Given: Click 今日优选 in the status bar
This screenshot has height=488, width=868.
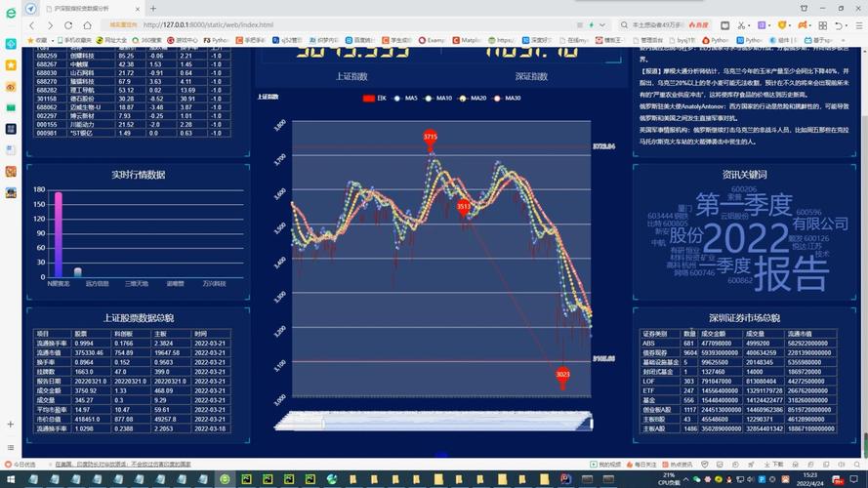Looking at the screenshot, I should click(x=20, y=465).
